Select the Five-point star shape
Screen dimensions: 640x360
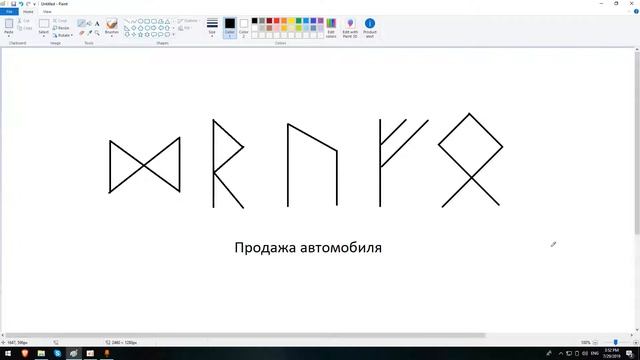tap(140, 35)
